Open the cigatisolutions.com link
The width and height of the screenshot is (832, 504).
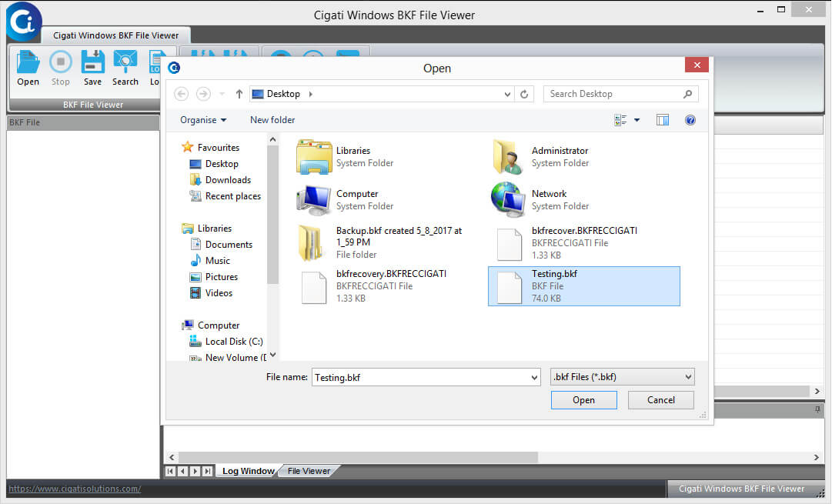pyautogui.click(x=75, y=489)
